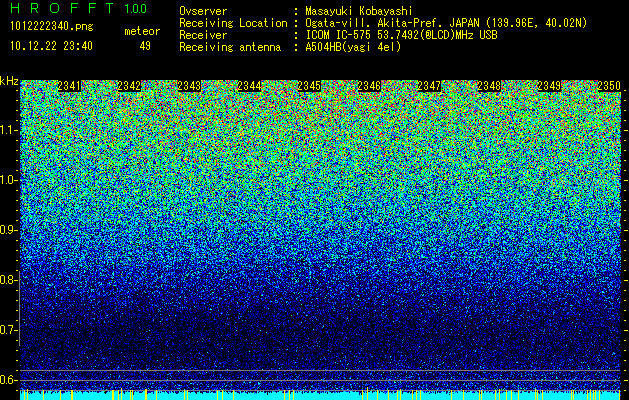Image resolution: width=629 pixels, height=400 pixels.
Task: Click the meteor count value 49
Action: [x=145, y=46]
